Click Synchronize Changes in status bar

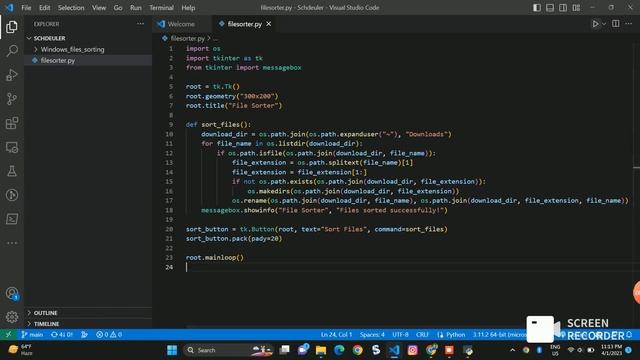point(62,335)
